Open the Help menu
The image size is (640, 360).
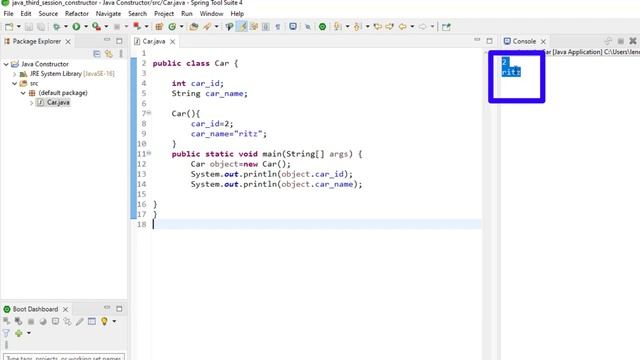[237, 13]
